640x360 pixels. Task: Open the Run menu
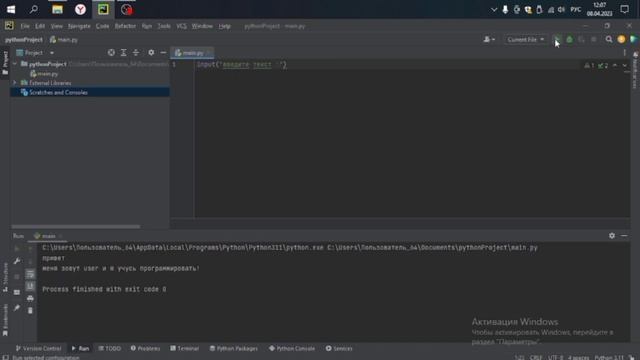(147, 26)
